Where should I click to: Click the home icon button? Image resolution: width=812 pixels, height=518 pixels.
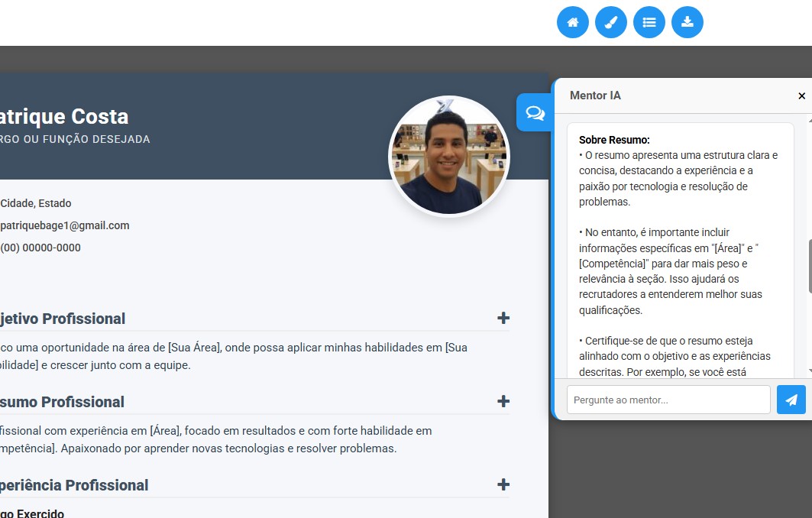tap(573, 22)
